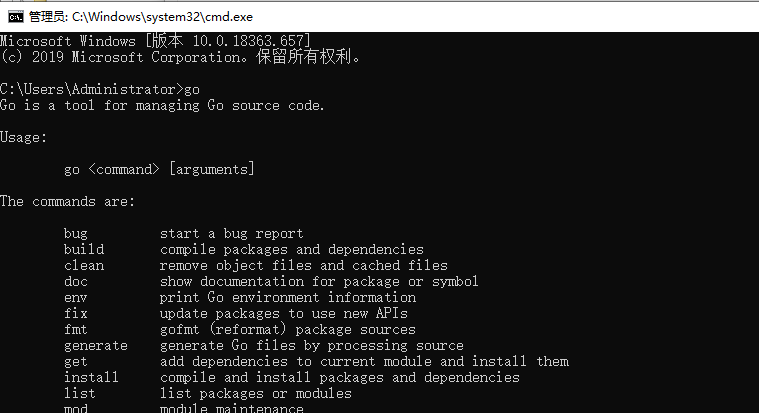The width and height of the screenshot is (759, 413).
Task: Click the "generate" command name
Action: pos(96,345)
